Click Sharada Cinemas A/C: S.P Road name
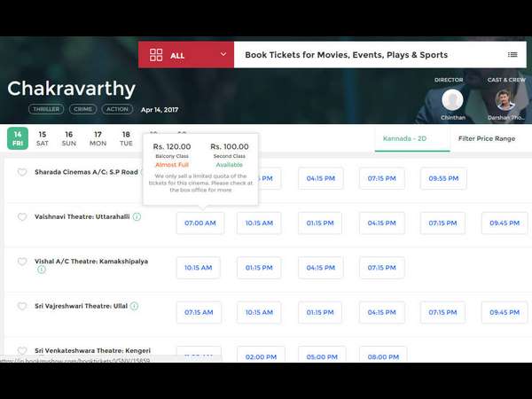Viewport: 532px width, 399px height. pyautogui.click(x=86, y=172)
